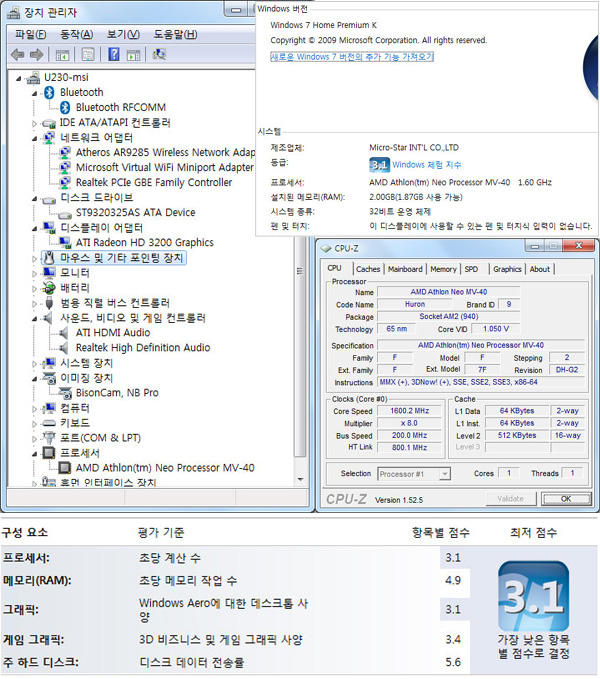Click the 모니터 monitor category icon
Viewport: 600px width, 679px height.
point(49,273)
